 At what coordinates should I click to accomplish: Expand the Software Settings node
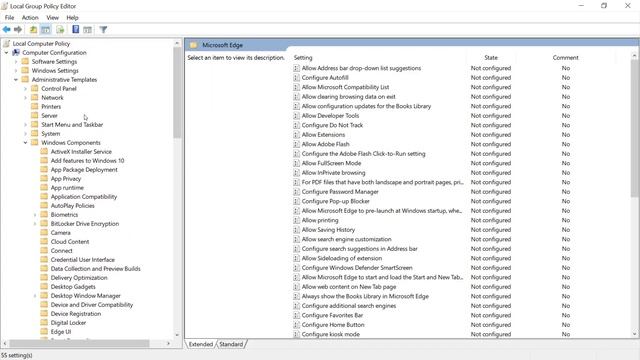coord(16,62)
